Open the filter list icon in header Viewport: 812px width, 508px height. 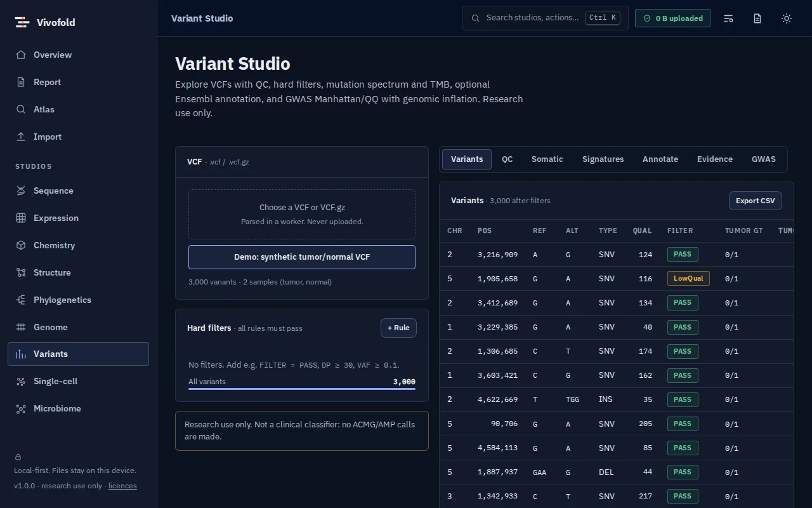[x=728, y=18]
